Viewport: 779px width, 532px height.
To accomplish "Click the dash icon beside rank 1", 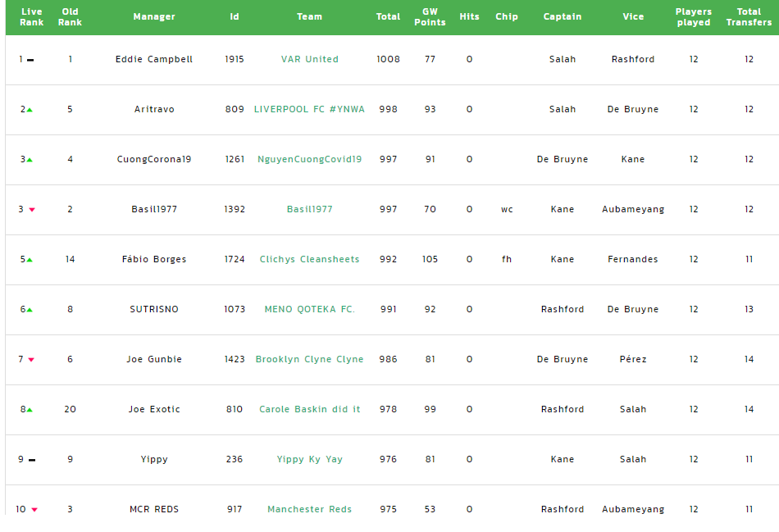I will [30, 60].
